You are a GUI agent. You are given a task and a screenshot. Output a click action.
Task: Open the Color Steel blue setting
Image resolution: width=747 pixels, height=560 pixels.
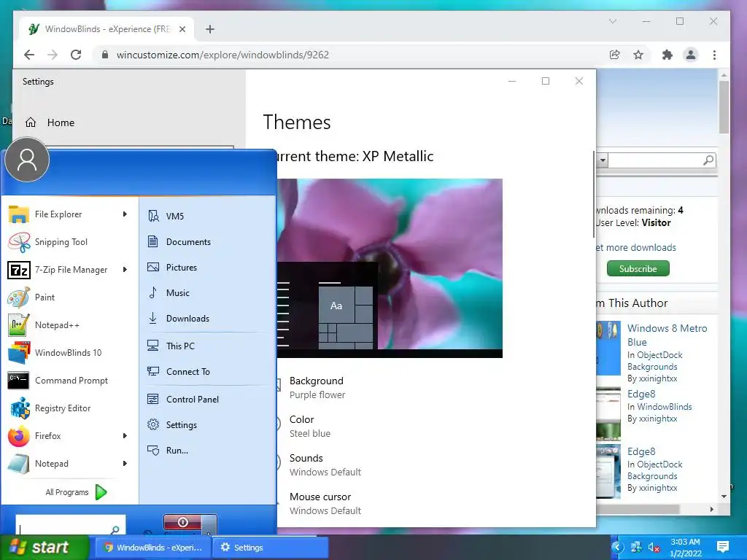click(309, 426)
